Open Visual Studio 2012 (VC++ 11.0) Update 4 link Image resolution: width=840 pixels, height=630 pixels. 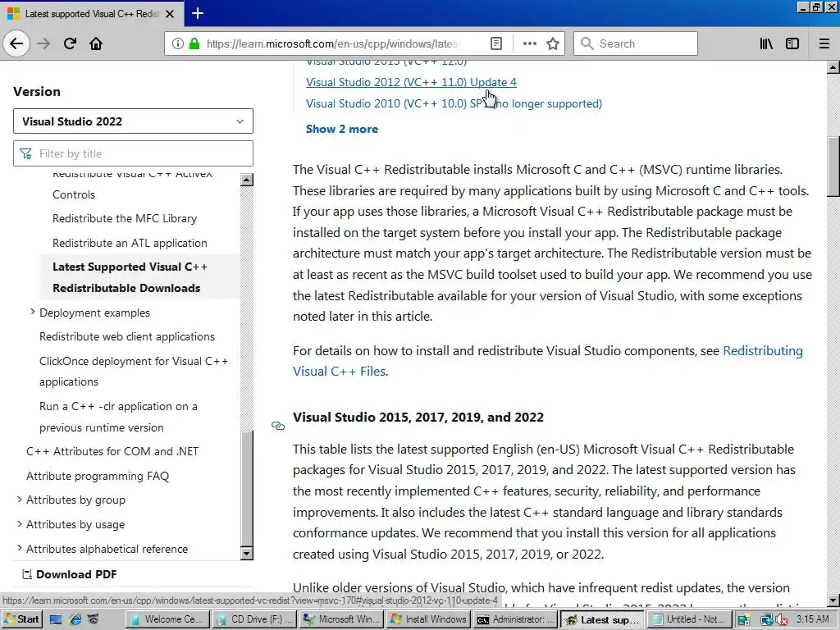tap(411, 82)
